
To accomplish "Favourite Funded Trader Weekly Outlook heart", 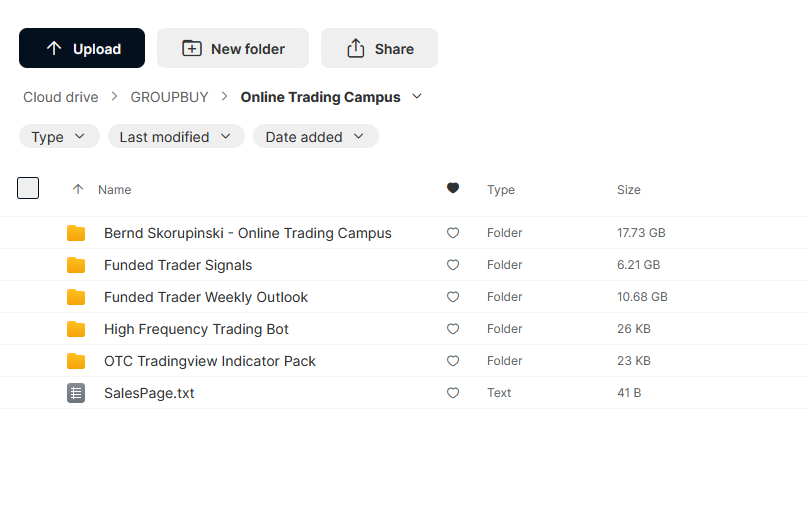I will pos(453,297).
